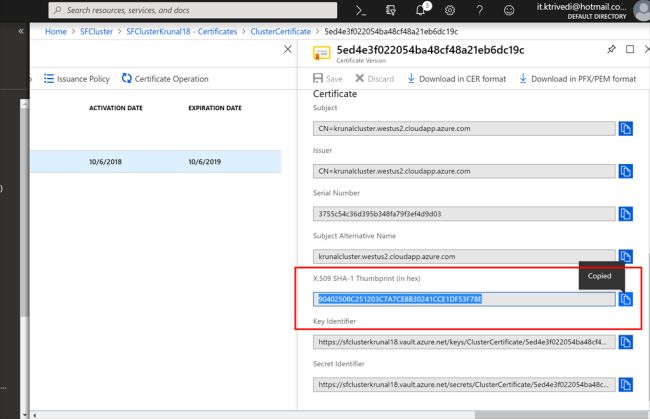Click the Subject Alternative Name field
650x419 pixels.
point(464,257)
